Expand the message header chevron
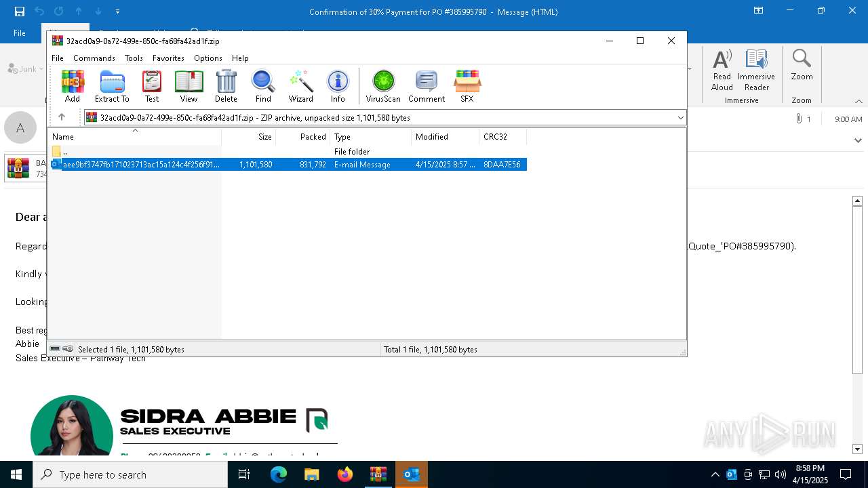The width and height of the screenshot is (868, 488). pos(859,140)
